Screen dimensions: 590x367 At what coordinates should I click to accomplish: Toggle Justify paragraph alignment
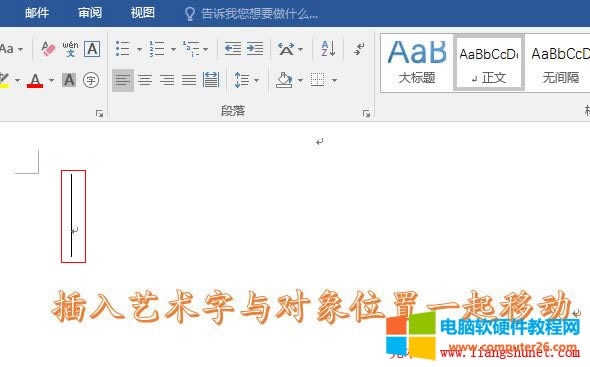point(189,80)
